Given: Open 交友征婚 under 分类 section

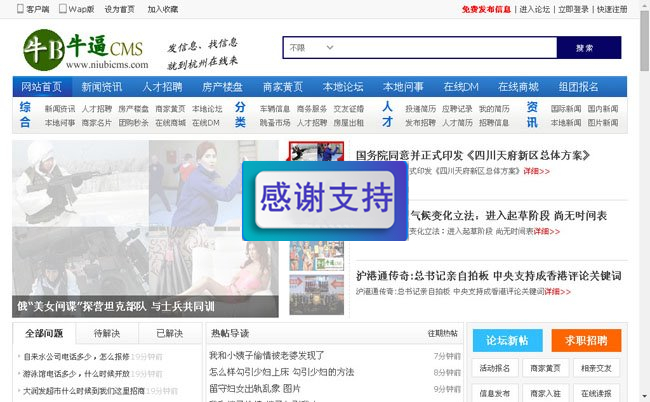Looking at the screenshot, I should pyautogui.click(x=349, y=109).
